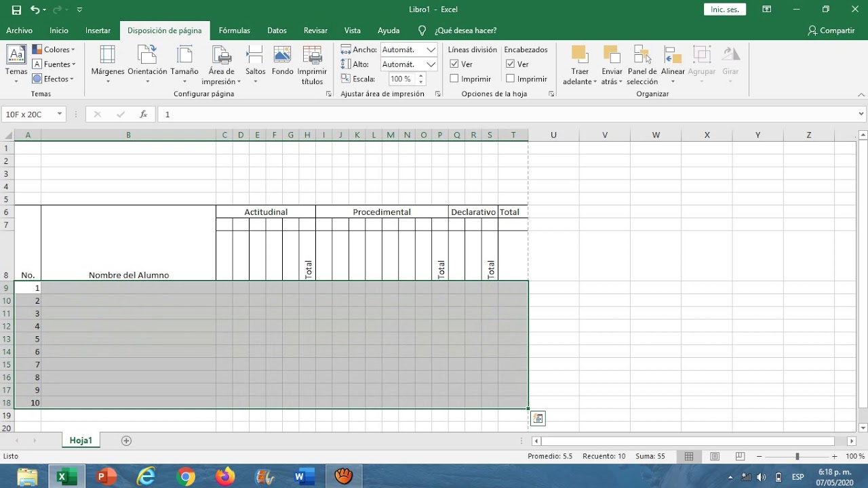
Task: Select the Hoja1 sheet tab
Action: click(81, 441)
